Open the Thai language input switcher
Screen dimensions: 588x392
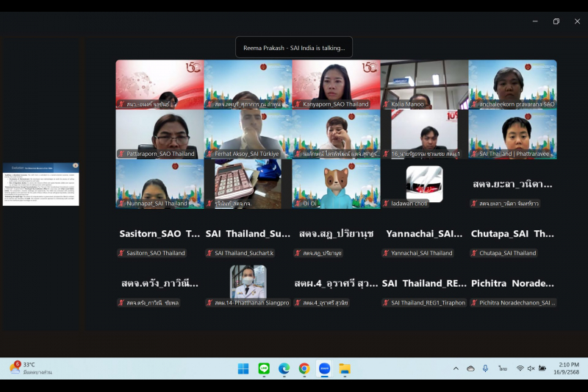pyautogui.click(x=503, y=368)
